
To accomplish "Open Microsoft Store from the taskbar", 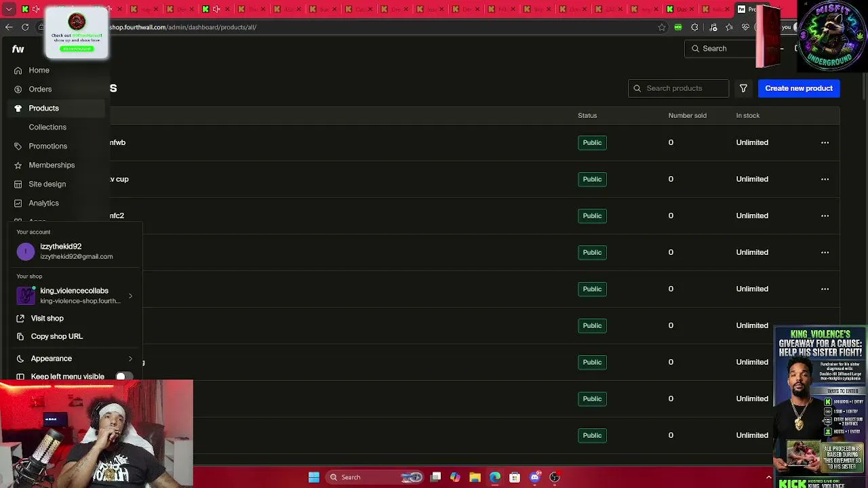I will [x=515, y=477].
